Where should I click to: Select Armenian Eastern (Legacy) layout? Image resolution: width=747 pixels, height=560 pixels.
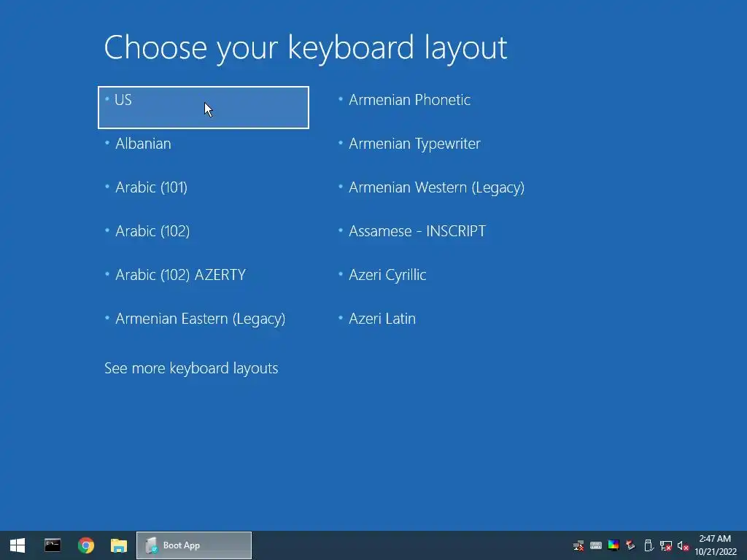200,319
